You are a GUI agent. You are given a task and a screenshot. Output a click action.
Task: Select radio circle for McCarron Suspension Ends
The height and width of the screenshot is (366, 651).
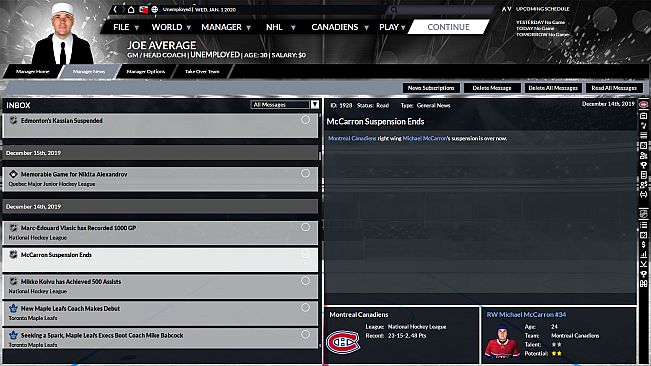pyautogui.click(x=306, y=254)
